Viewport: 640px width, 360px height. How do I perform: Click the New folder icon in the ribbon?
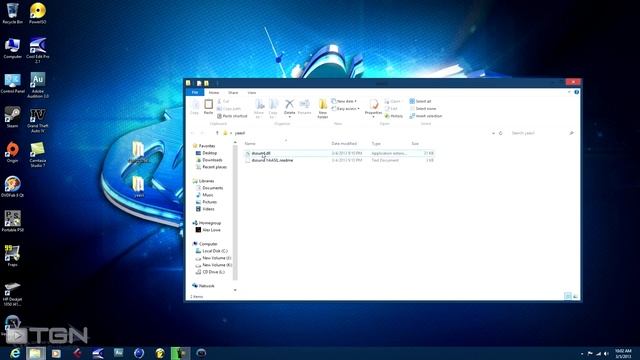(x=322, y=109)
